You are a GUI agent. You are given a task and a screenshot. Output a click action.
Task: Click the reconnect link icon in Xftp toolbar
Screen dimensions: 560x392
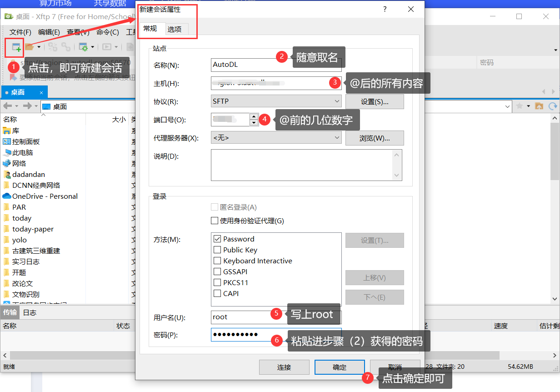[66, 47]
